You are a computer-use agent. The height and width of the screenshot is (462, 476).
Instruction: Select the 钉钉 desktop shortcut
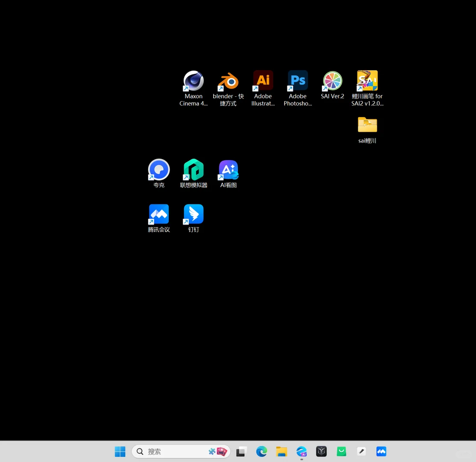click(x=193, y=218)
